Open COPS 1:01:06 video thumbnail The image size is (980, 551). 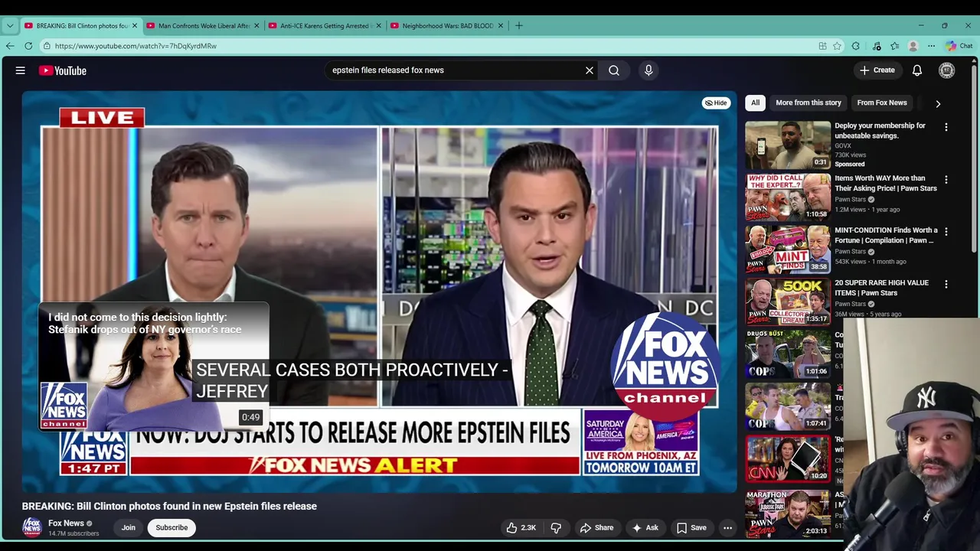(x=788, y=354)
